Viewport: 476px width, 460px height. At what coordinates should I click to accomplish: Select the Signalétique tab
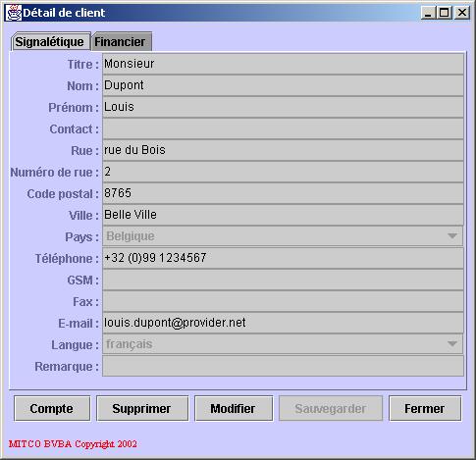coord(50,42)
